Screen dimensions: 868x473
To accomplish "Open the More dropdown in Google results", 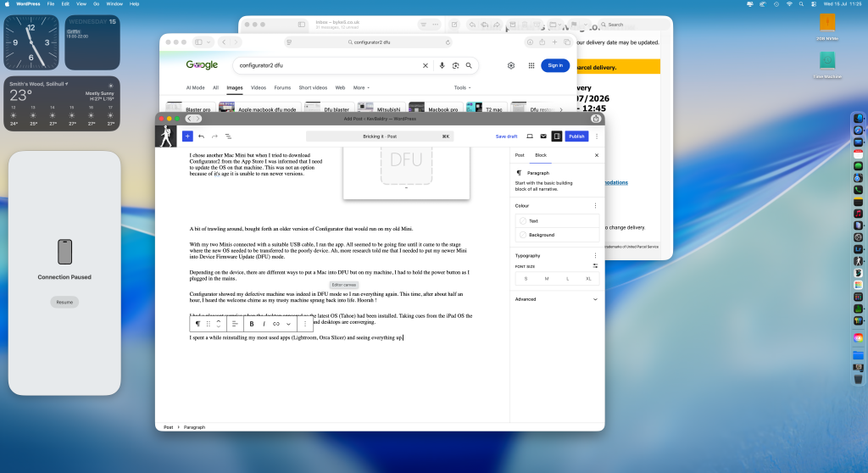I will click(x=361, y=87).
